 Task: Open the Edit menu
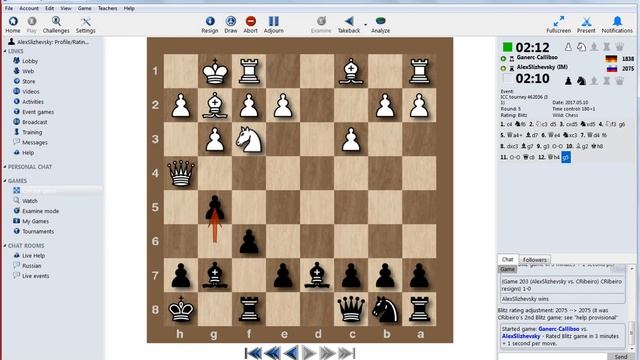pos(49,8)
